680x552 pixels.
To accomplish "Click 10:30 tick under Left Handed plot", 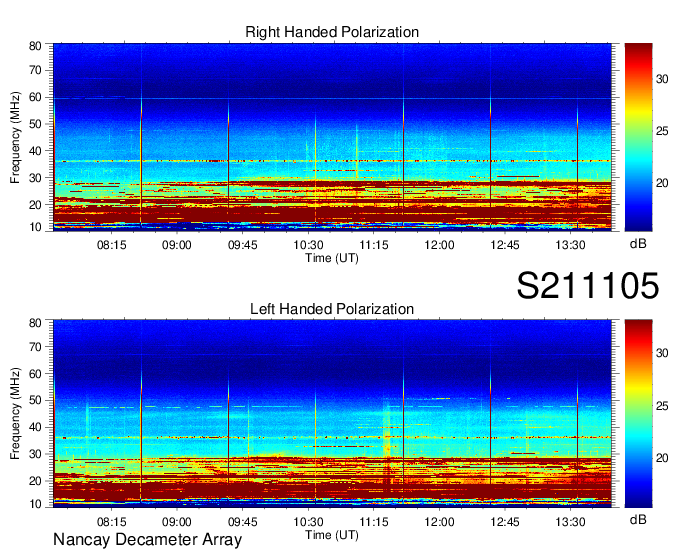I will click(308, 522).
